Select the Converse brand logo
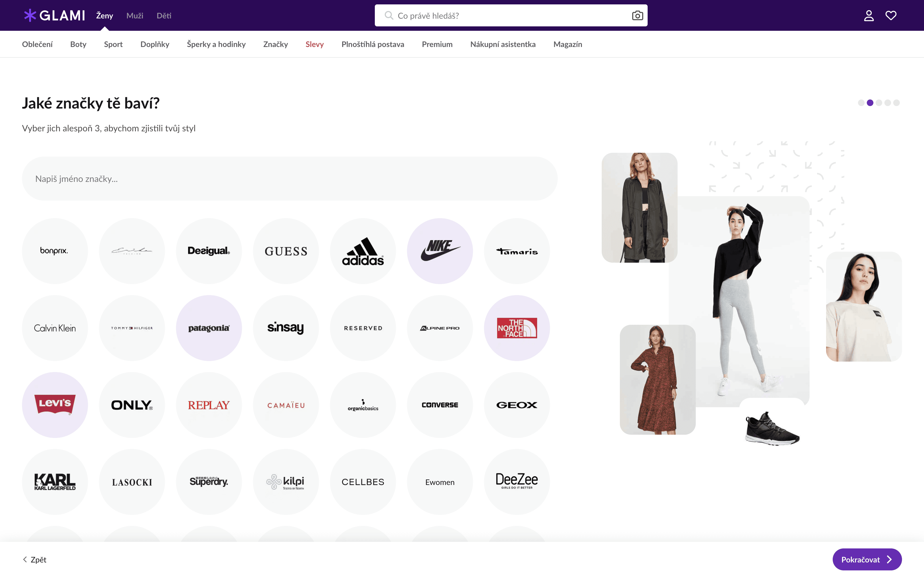The image size is (924, 577). [x=440, y=405]
